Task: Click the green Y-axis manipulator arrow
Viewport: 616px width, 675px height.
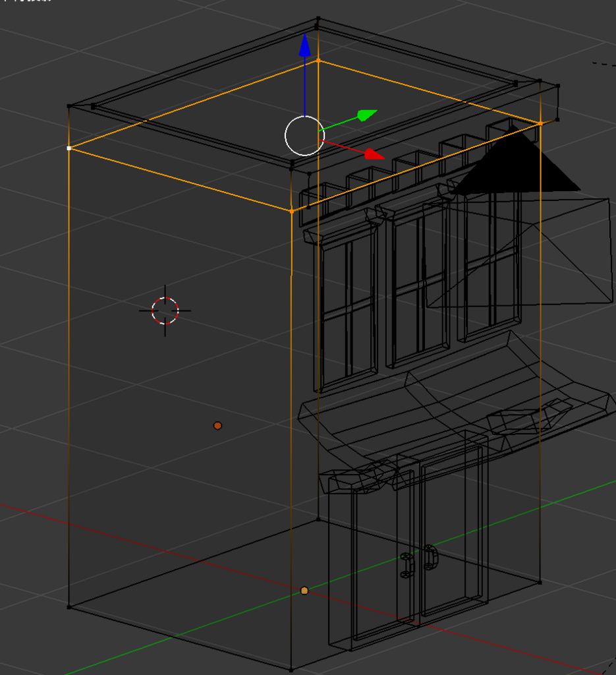Action: pos(366,115)
